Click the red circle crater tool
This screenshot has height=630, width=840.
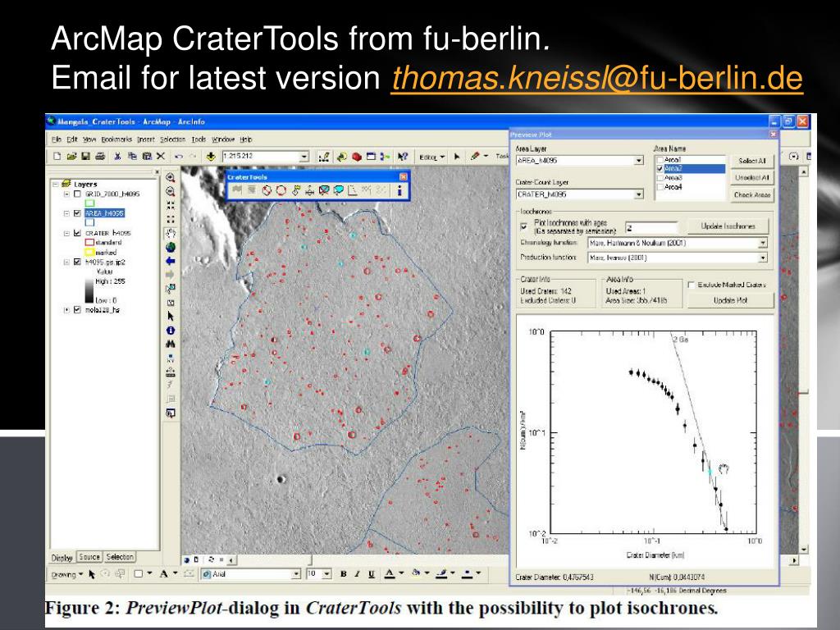281,190
